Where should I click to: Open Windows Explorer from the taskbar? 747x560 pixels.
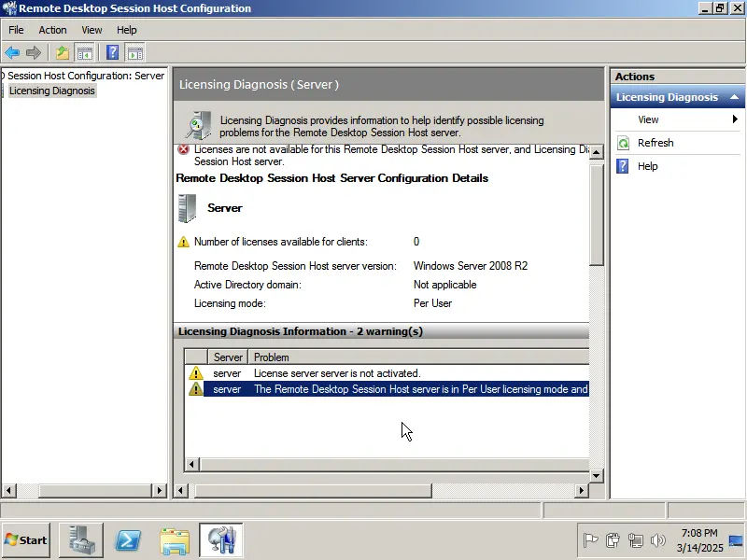175,539
